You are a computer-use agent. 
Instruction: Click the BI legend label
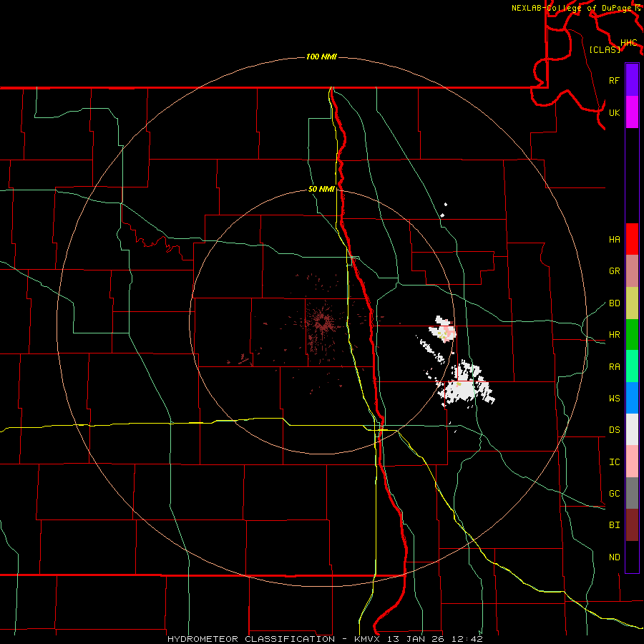pyautogui.click(x=614, y=525)
